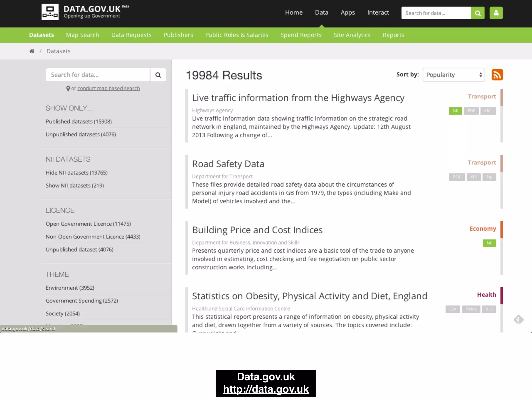Open Statistics on Obesity result title
The height and width of the screenshot is (399, 532).
click(310, 296)
